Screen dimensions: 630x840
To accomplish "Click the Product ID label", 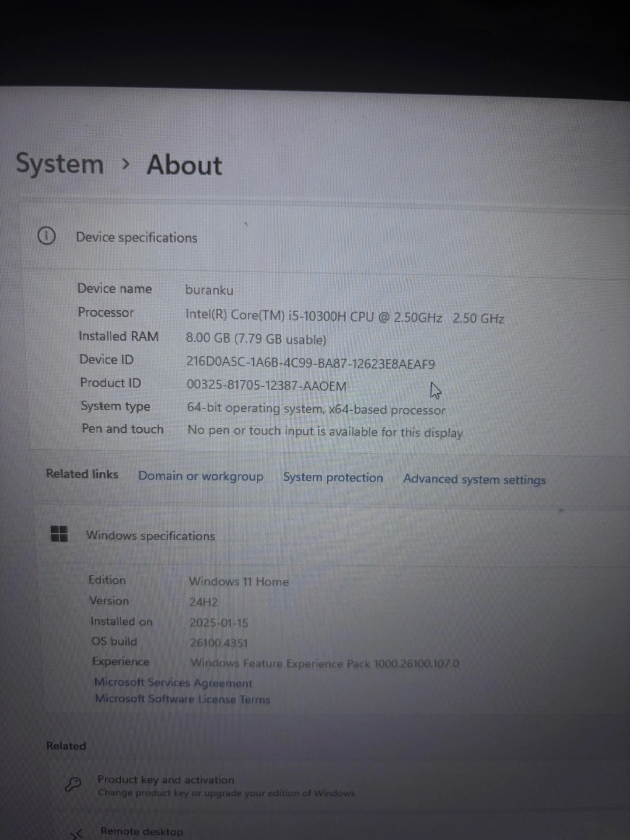I will coord(111,383).
